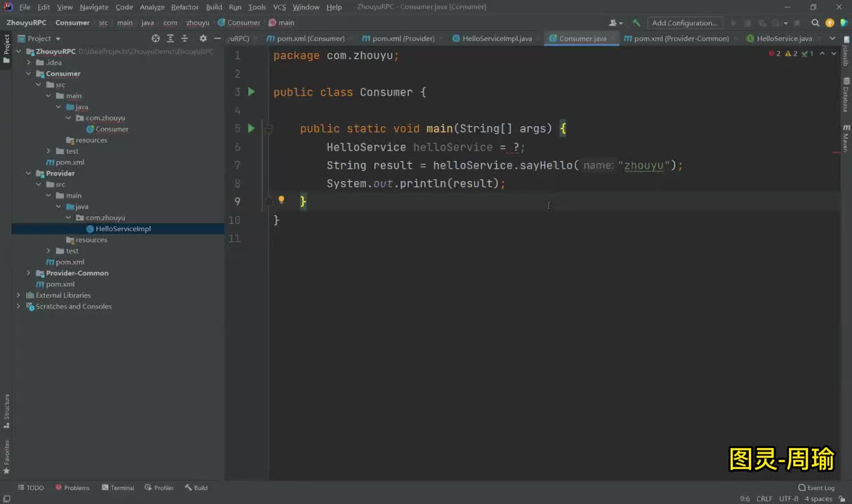
Task: Open Favorites tool window sidebar
Action: click(6, 456)
